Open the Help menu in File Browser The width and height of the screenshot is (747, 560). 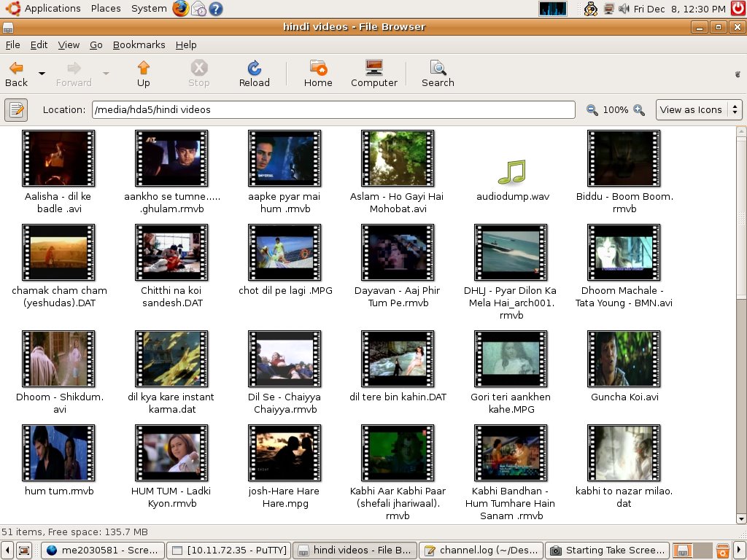click(186, 44)
